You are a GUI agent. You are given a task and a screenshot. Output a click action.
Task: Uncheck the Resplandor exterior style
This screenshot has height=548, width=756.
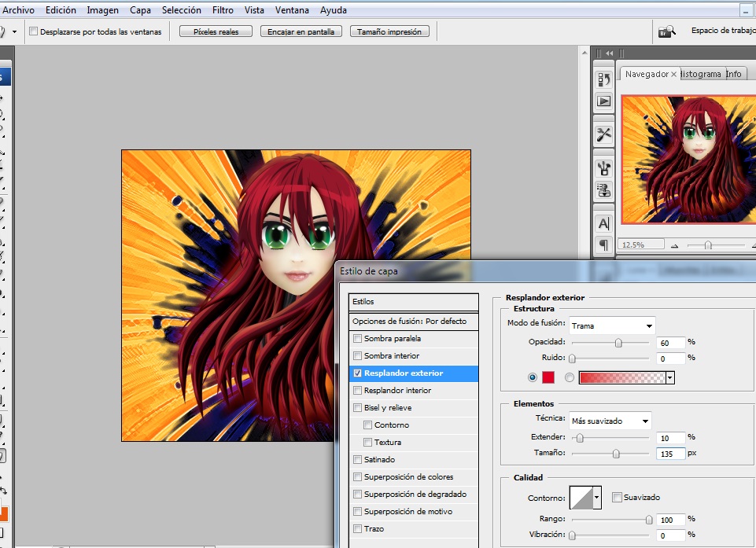[359, 373]
